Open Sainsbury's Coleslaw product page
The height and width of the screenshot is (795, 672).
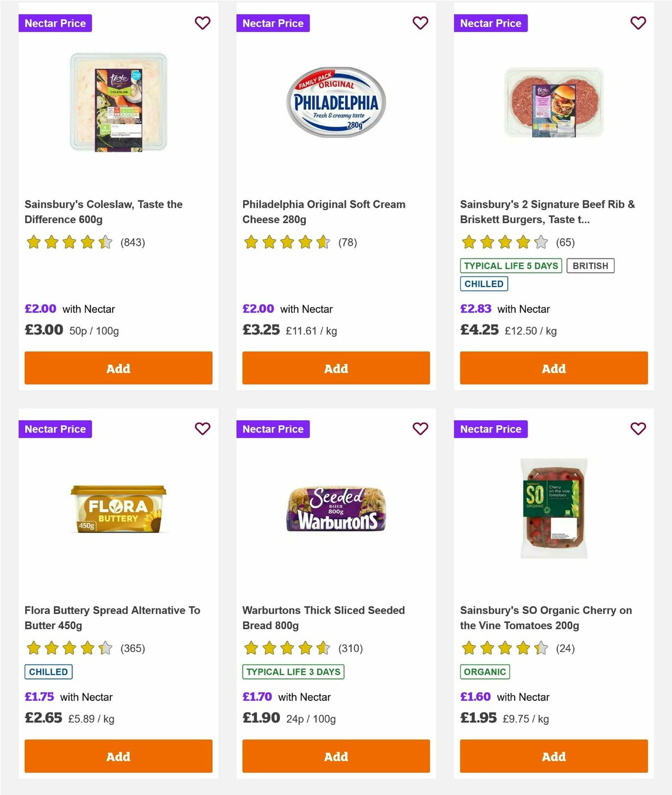[x=104, y=212]
